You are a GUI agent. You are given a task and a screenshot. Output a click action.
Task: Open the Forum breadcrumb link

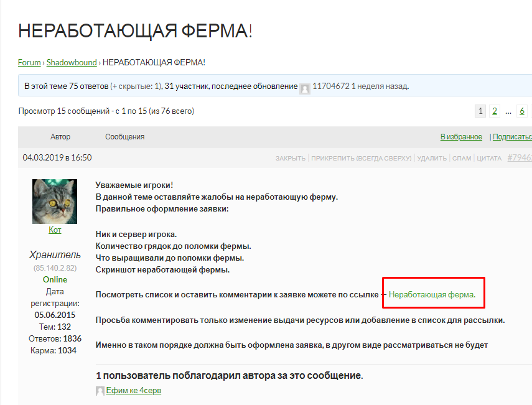pos(29,62)
